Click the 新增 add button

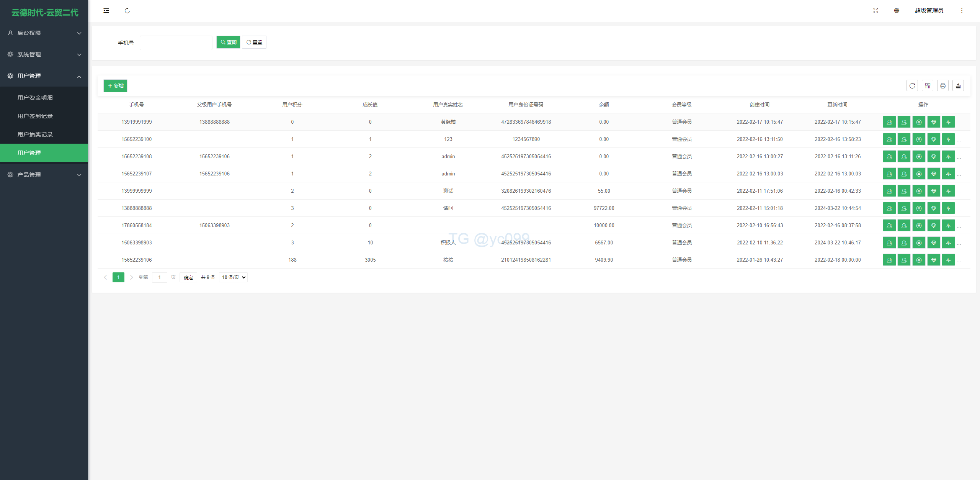(x=115, y=86)
